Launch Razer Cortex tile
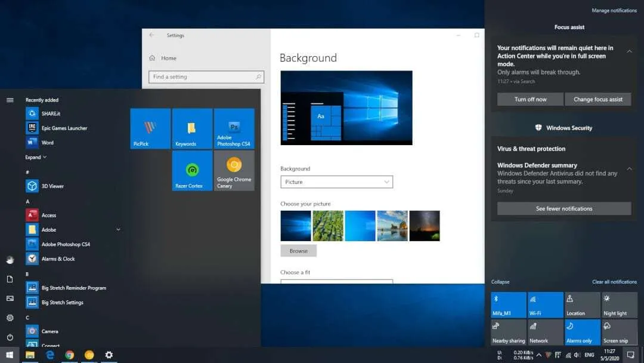Viewport: 644px width, 363px height. [x=192, y=170]
